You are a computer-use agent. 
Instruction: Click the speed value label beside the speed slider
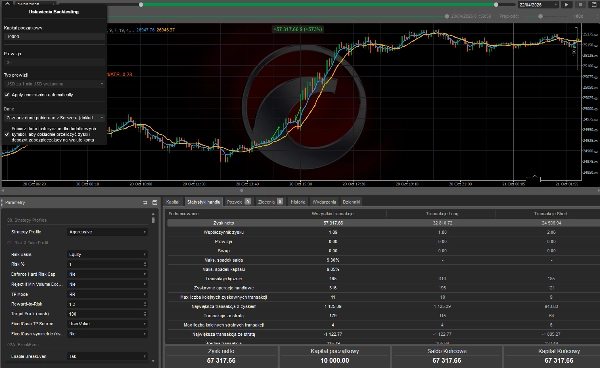tap(578, 16)
